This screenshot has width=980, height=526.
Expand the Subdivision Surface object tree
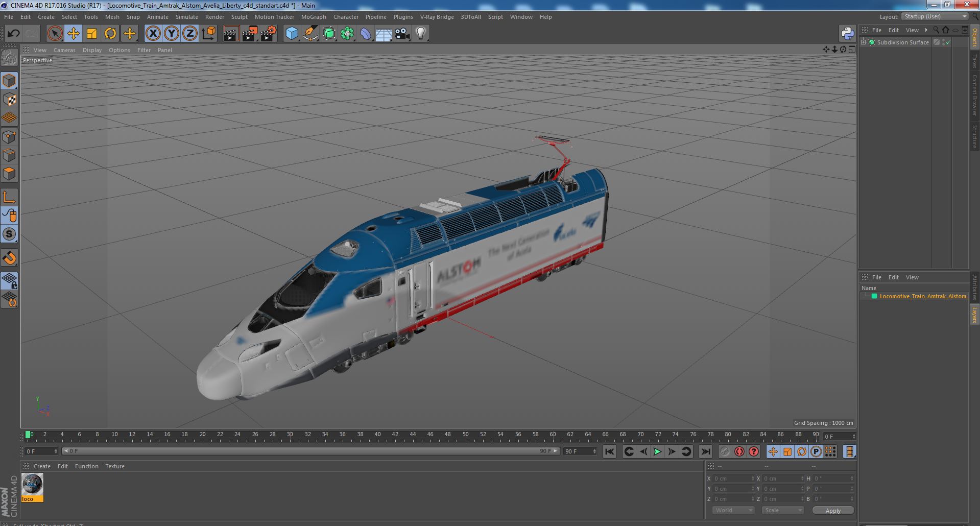coord(864,42)
